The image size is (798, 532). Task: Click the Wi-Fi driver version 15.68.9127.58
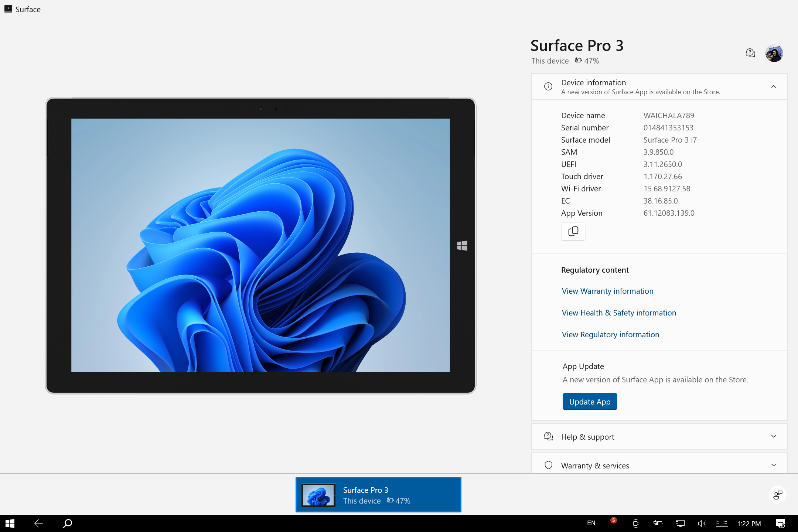(667, 189)
